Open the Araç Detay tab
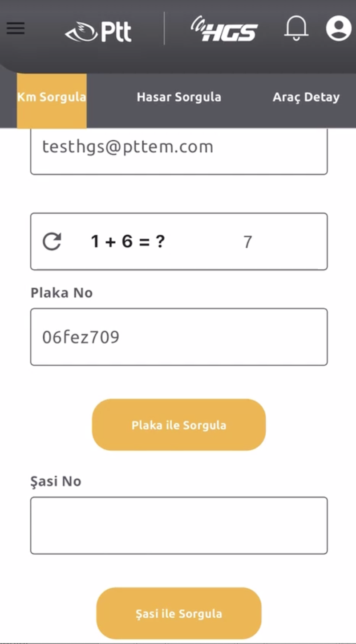This screenshot has width=356, height=644. [306, 97]
